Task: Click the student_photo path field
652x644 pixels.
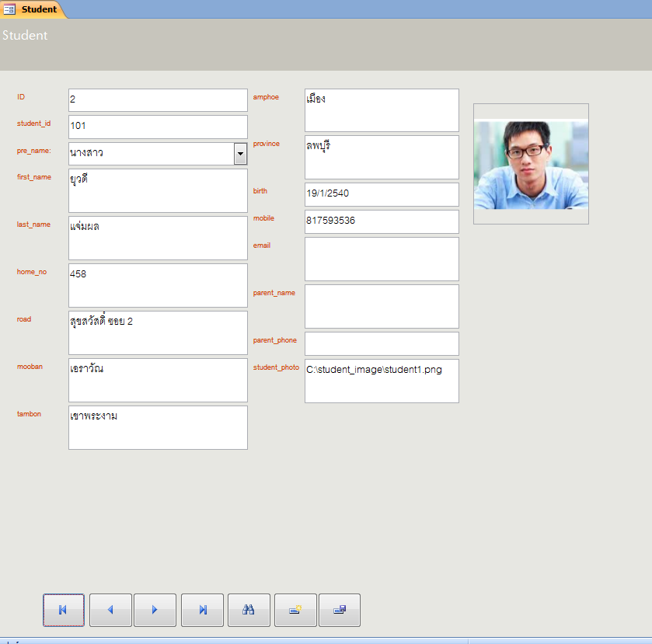Action: 382,381
